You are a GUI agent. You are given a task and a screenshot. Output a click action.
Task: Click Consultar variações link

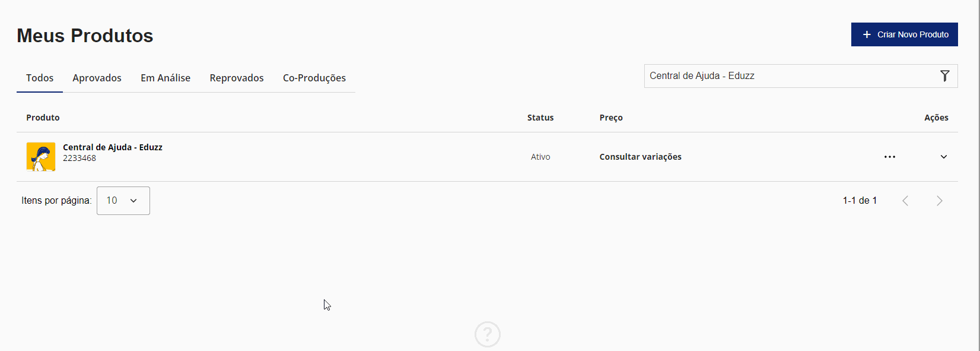coord(640,157)
